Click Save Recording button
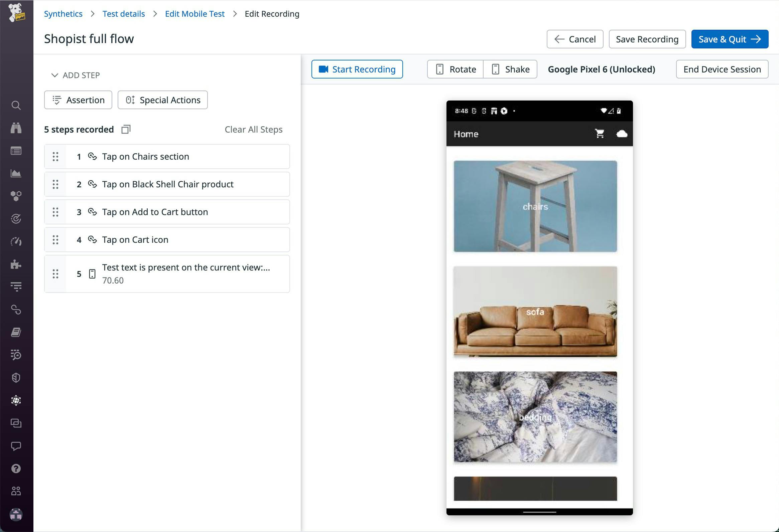 647,39
